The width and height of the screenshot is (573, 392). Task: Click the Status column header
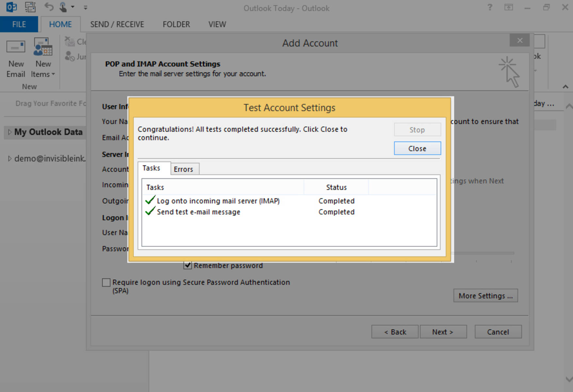(x=336, y=187)
